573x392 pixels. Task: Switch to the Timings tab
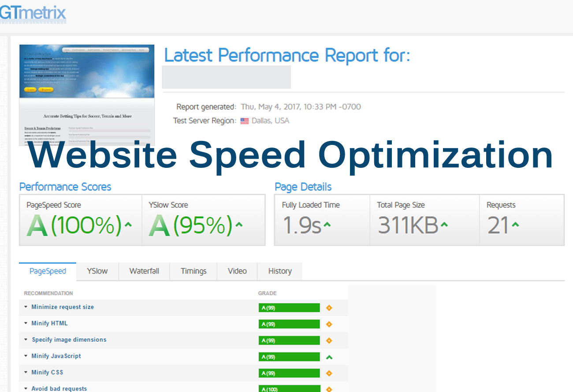click(x=193, y=271)
